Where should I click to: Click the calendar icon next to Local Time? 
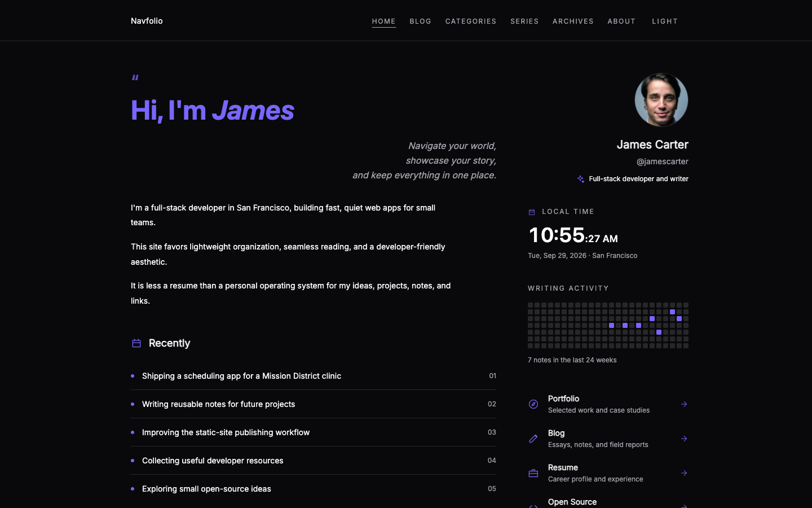point(532,212)
